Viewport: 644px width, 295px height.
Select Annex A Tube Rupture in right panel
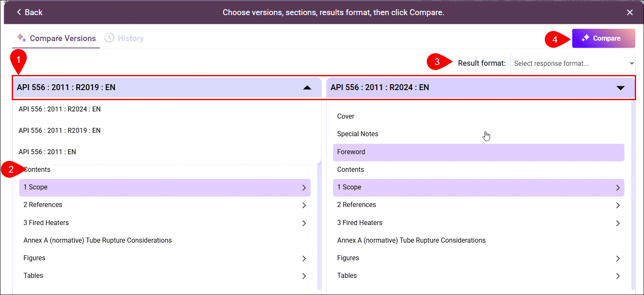pos(479,240)
